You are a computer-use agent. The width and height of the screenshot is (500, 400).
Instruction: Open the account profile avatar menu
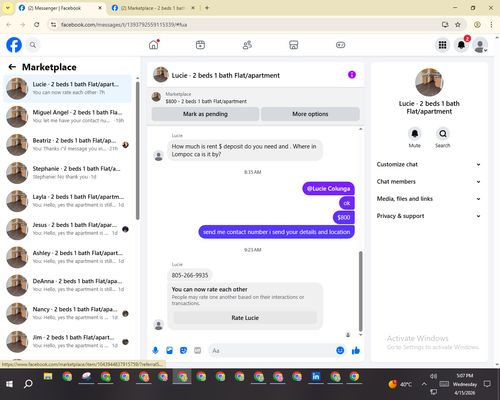click(480, 45)
